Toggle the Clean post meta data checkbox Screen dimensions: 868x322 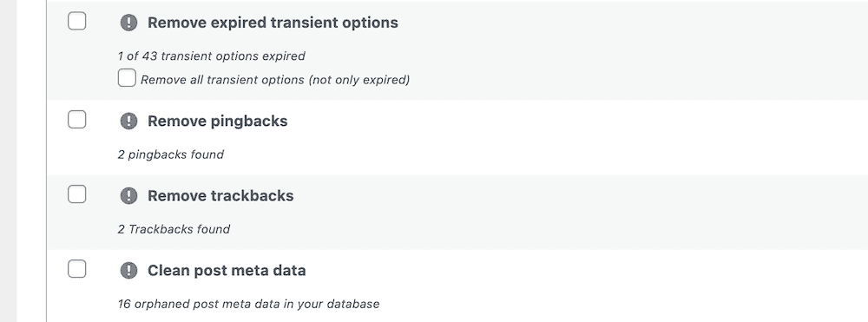(77, 269)
